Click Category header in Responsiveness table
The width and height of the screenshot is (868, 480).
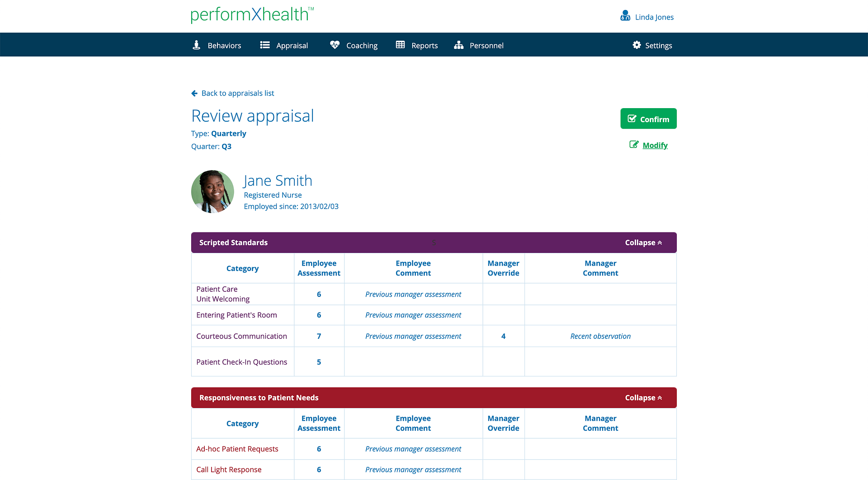tap(242, 423)
